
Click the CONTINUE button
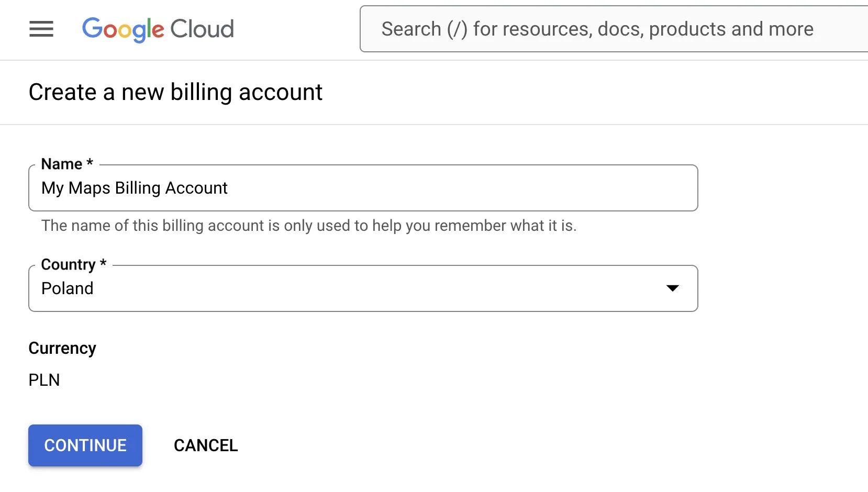pos(85,445)
